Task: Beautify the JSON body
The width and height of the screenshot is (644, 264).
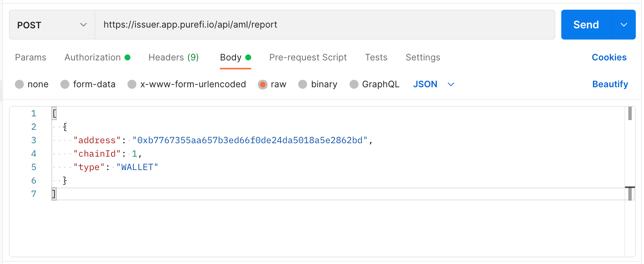Action: (x=610, y=84)
